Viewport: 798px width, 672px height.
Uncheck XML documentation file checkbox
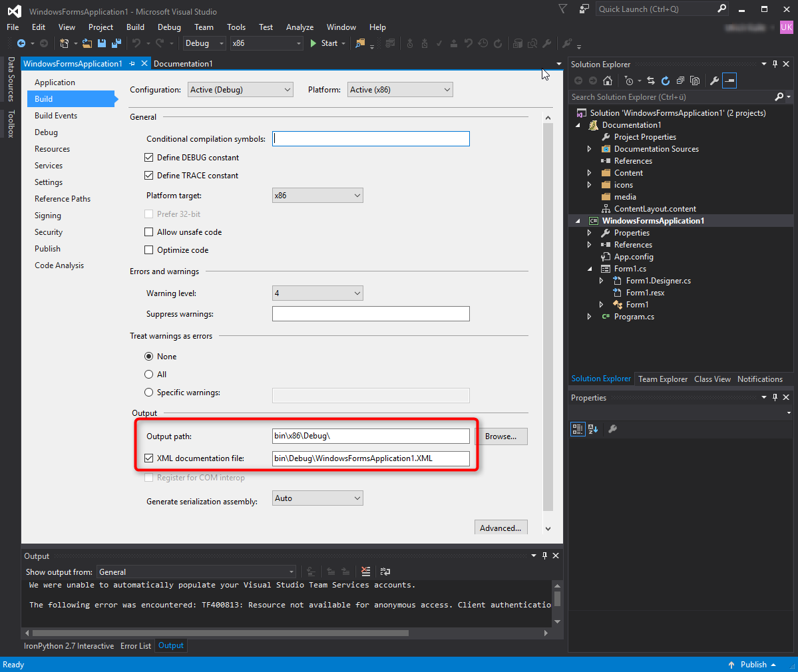[x=148, y=458]
